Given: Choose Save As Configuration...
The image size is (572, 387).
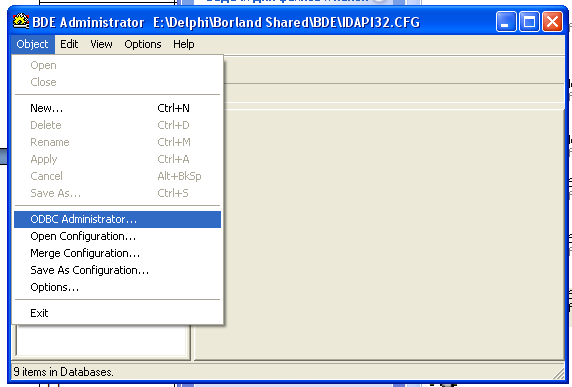Looking at the screenshot, I should tap(117, 270).
